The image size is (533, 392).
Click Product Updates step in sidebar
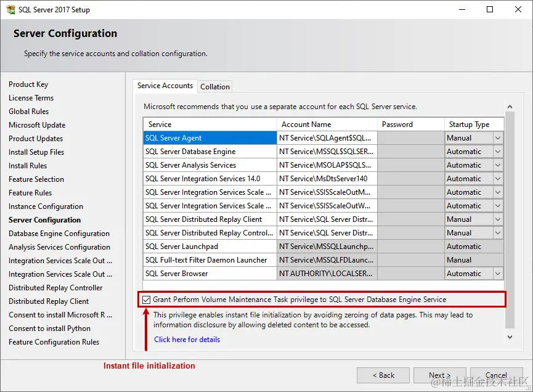tap(36, 139)
